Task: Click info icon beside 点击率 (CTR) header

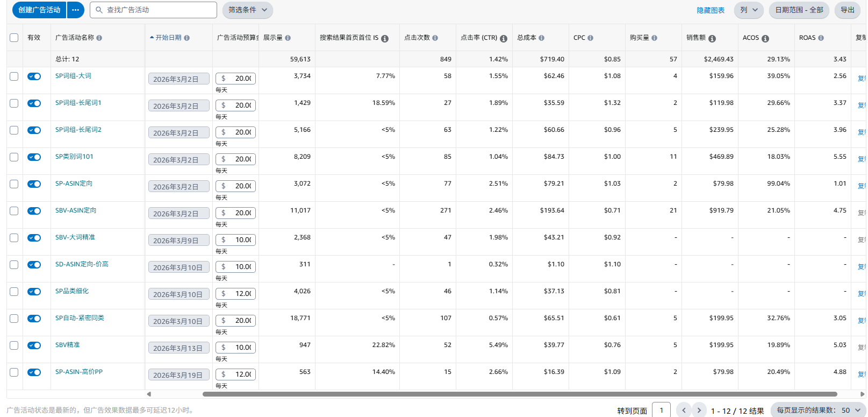Action: (504, 38)
